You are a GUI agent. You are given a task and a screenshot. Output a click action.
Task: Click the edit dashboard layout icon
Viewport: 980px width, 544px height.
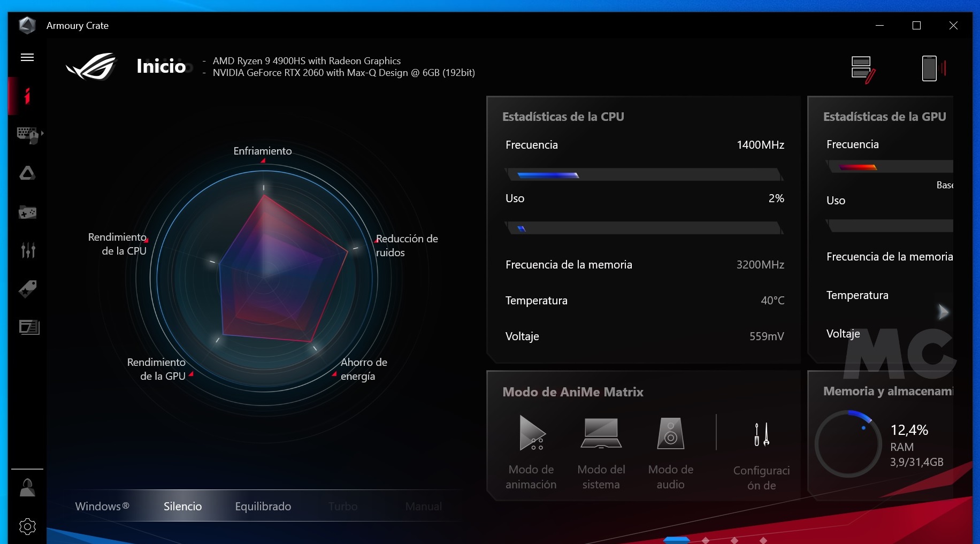(862, 69)
